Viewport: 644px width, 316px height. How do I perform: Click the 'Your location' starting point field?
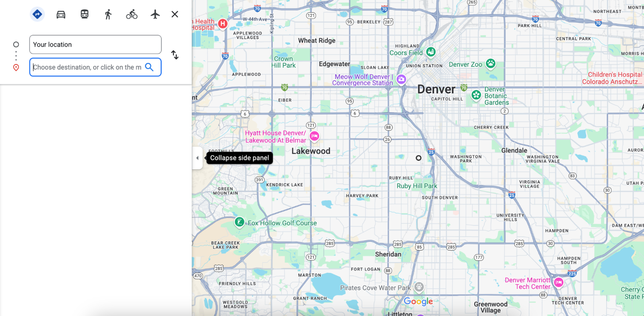(x=95, y=45)
